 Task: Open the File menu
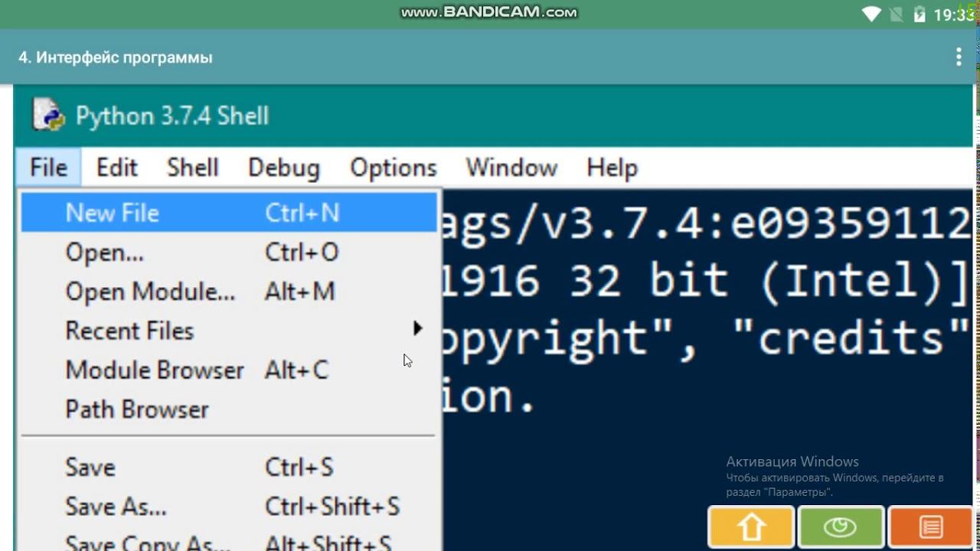pos(48,168)
